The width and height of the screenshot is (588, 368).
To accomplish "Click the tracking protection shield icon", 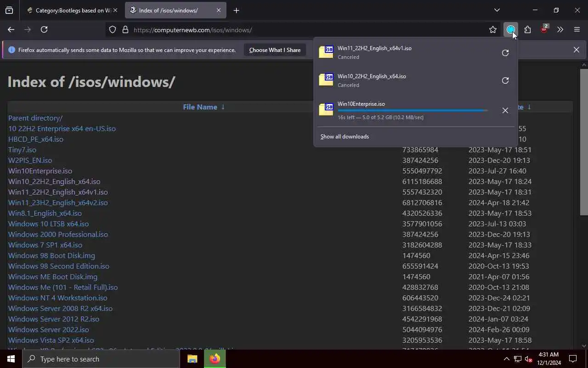I will (x=113, y=30).
